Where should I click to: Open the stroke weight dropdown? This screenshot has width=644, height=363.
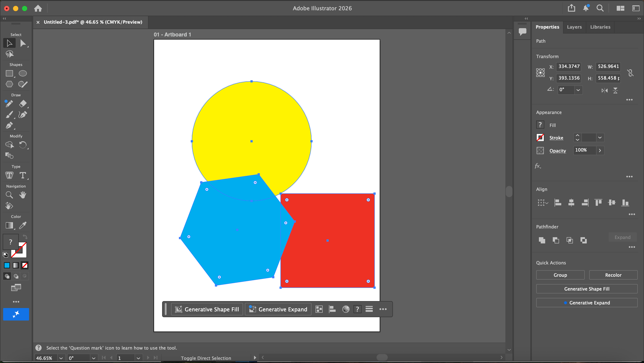point(600,138)
